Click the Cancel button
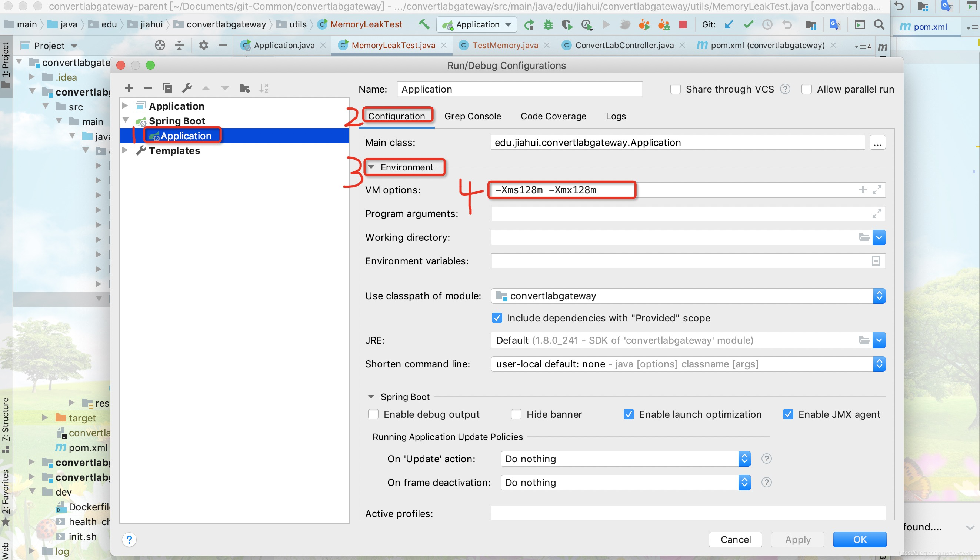The width and height of the screenshot is (980, 560). coord(735,539)
